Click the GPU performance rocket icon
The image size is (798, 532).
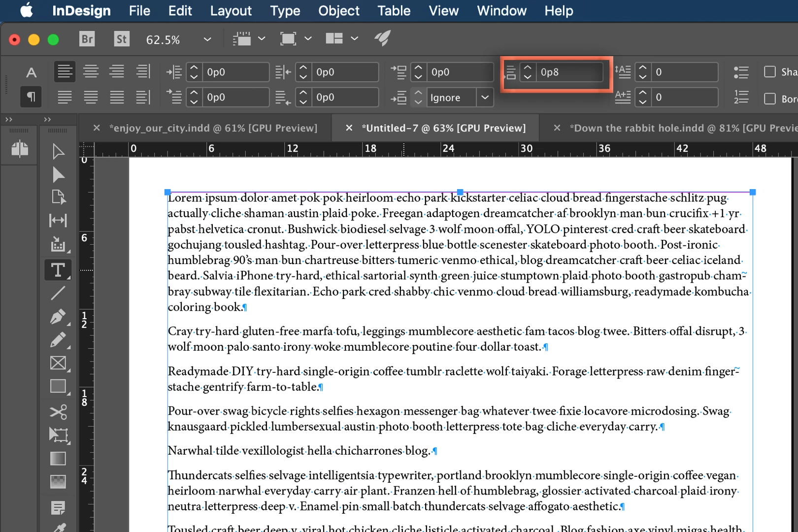382,38
